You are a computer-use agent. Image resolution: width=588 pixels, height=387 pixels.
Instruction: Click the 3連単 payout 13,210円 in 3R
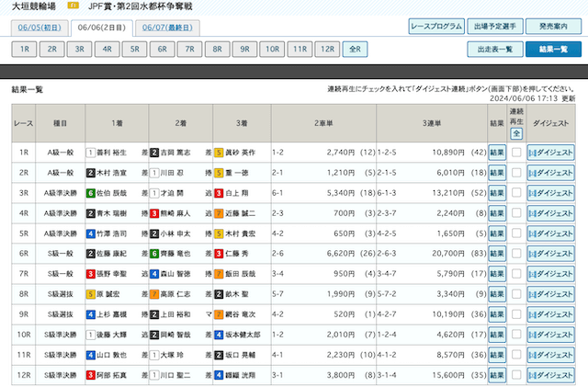448,193
